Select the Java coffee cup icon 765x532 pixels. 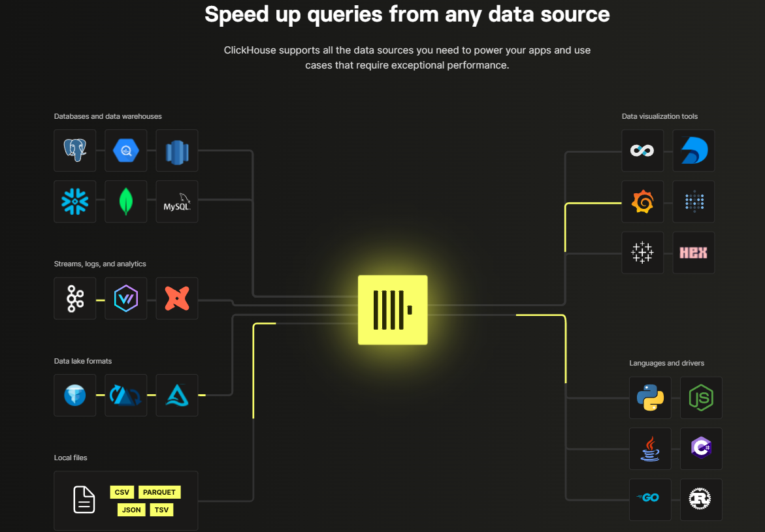[650, 448]
